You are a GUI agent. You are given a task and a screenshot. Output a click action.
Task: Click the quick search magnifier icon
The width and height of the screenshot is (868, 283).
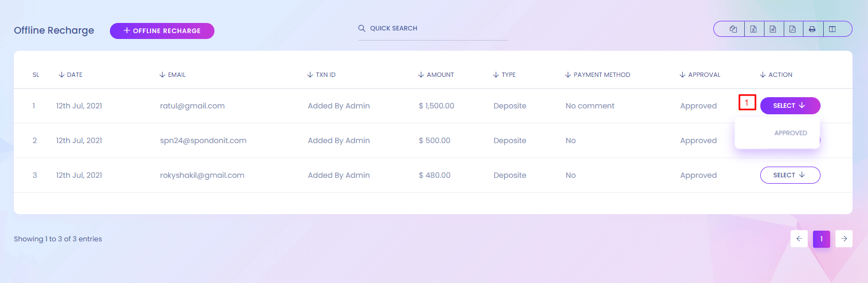point(362,28)
